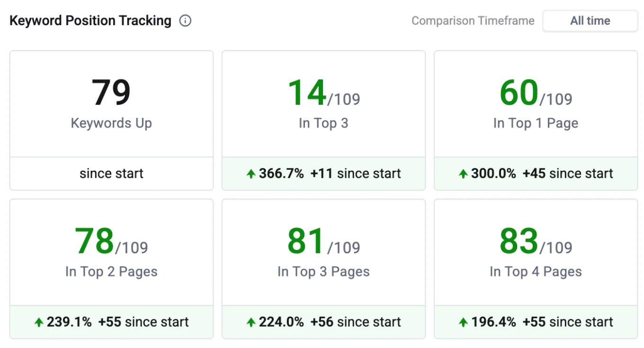Click the 79 Keywords Up number

111,92
